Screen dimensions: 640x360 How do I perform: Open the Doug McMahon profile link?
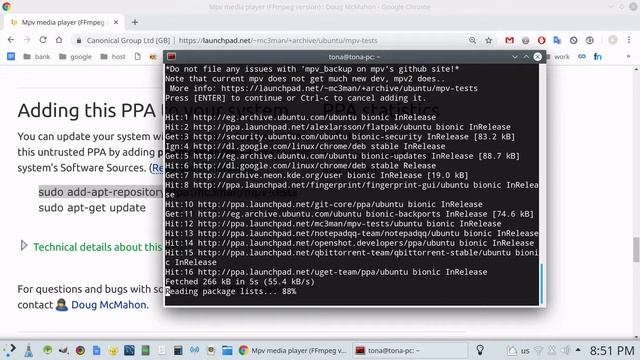(109, 305)
